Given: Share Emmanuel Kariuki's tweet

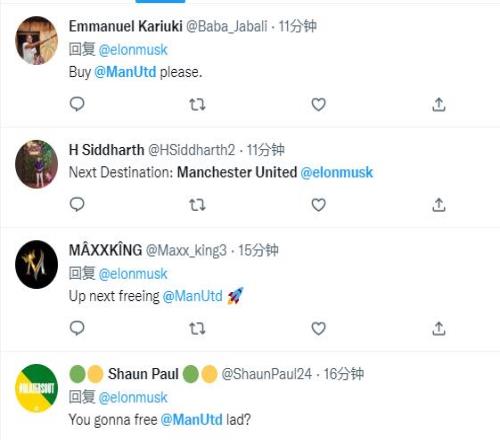Looking at the screenshot, I should 439,104.
